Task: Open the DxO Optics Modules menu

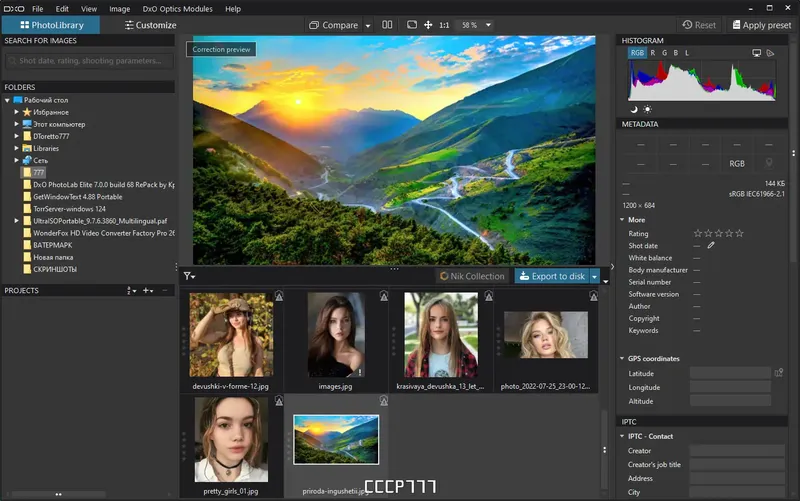Action: (178, 9)
